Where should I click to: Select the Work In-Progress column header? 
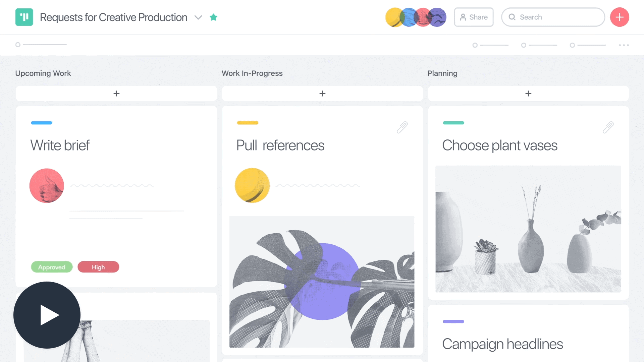click(252, 73)
